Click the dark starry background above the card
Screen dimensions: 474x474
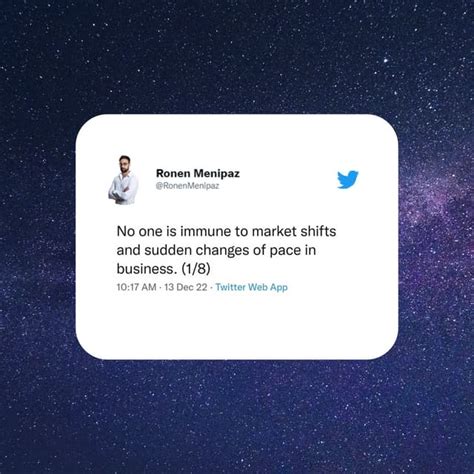tap(237, 57)
